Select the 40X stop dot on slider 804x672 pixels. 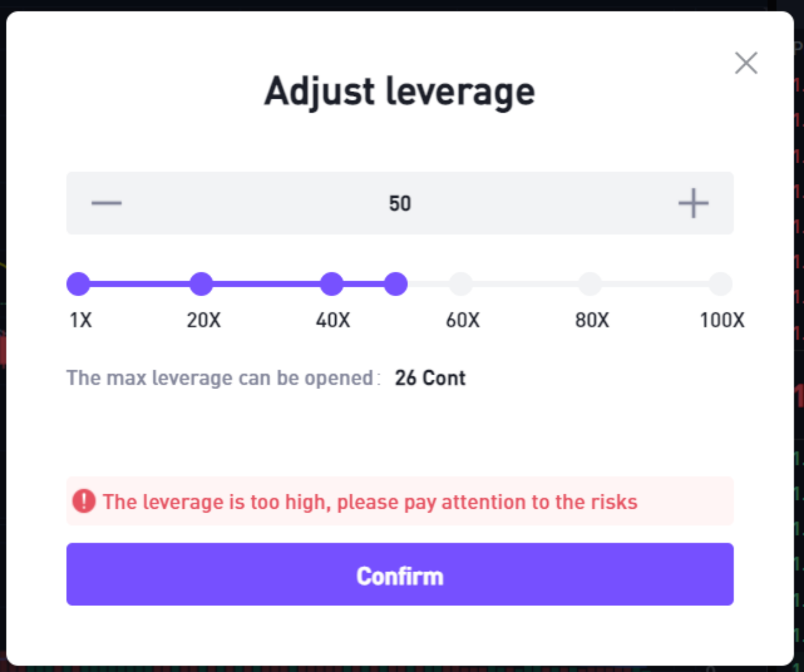click(332, 284)
